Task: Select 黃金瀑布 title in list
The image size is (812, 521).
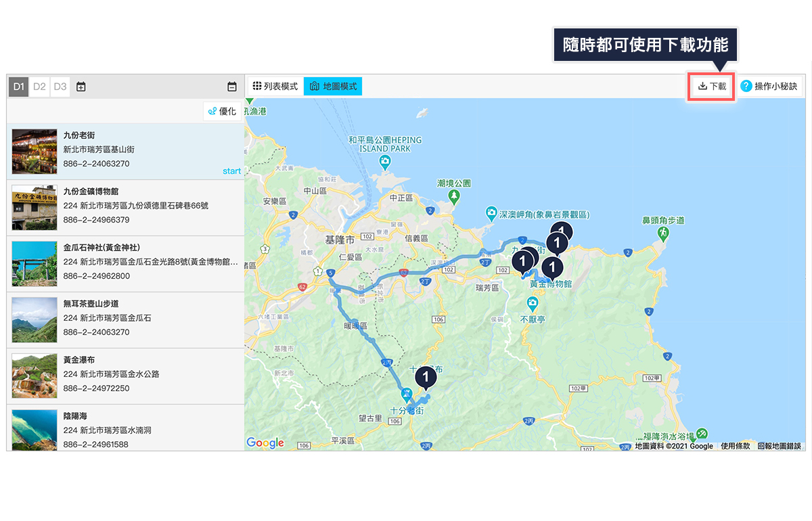Action: 79,360
